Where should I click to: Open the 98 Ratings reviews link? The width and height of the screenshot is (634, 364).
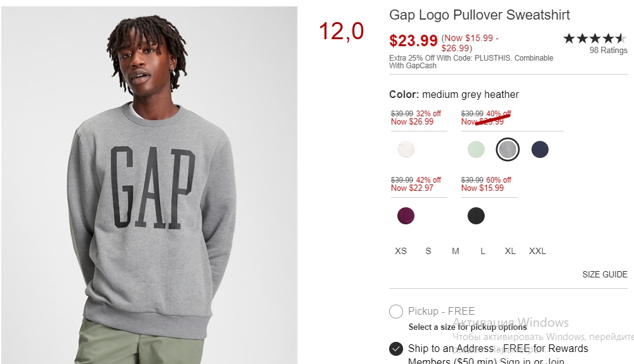608,51
